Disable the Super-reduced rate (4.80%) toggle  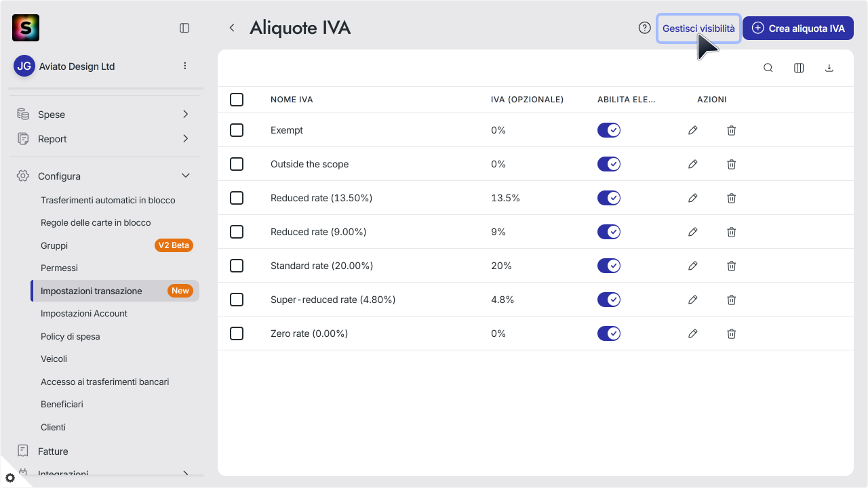click(609, 300)
